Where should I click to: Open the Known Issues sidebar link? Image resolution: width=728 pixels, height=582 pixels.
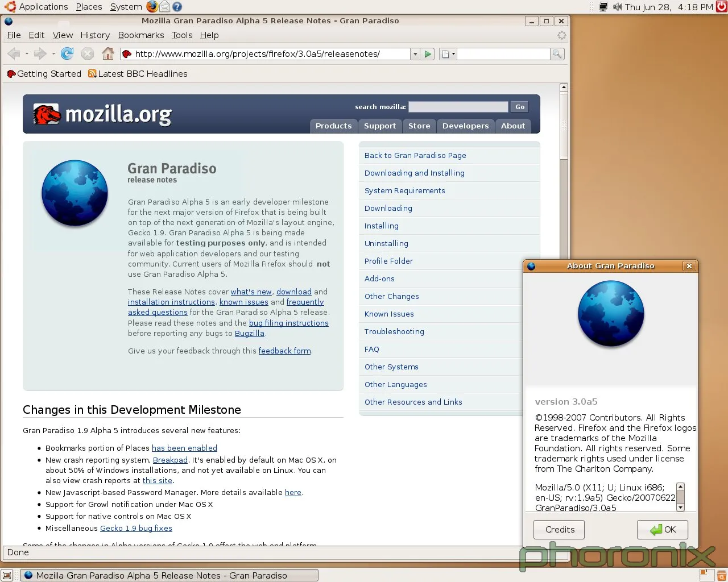point(389,314)
